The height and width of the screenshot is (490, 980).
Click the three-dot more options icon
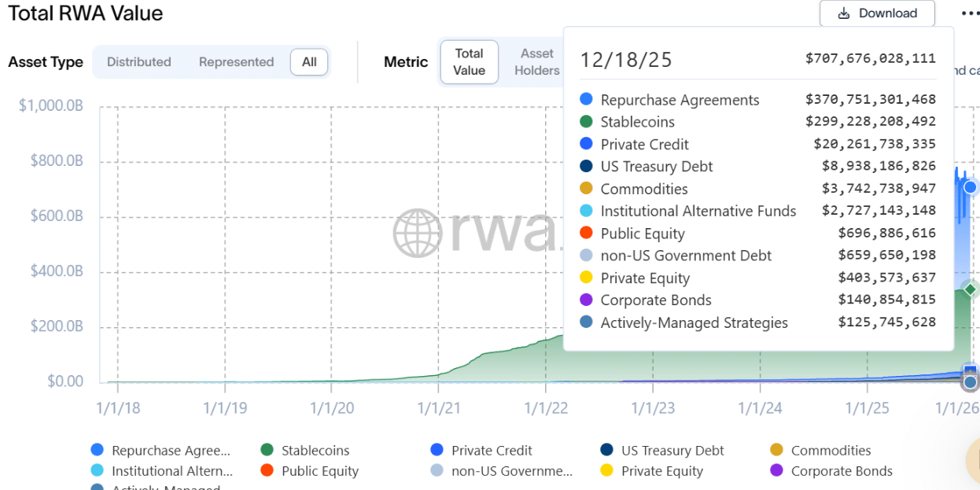[969, 13]
